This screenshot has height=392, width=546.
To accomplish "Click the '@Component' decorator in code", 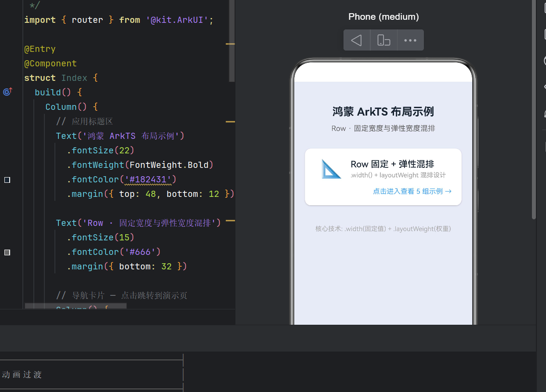I will 51,63.
